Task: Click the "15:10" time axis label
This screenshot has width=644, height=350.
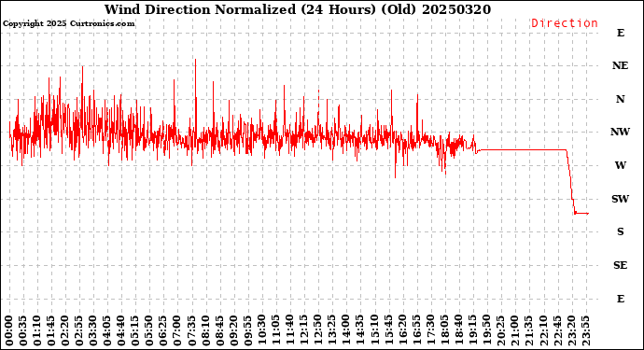Action: point(374,330)
